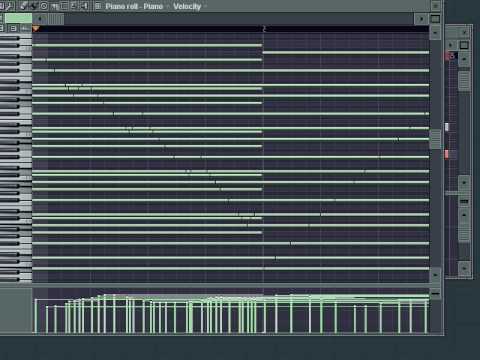The image size is (480, 360).
Task: Click the square view button in the side window
Action: pyautogui.click(x=464, y=45)
